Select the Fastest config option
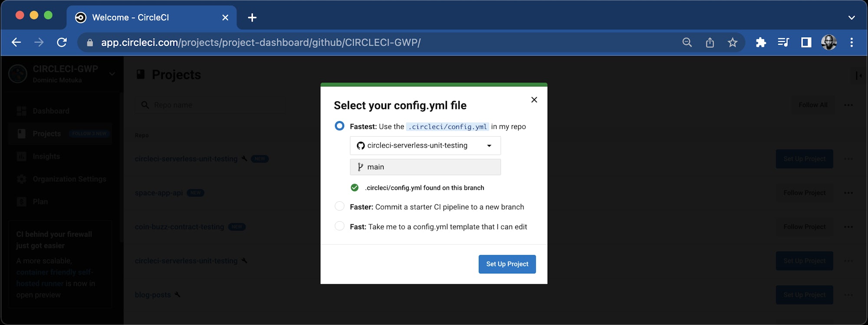 339,126
